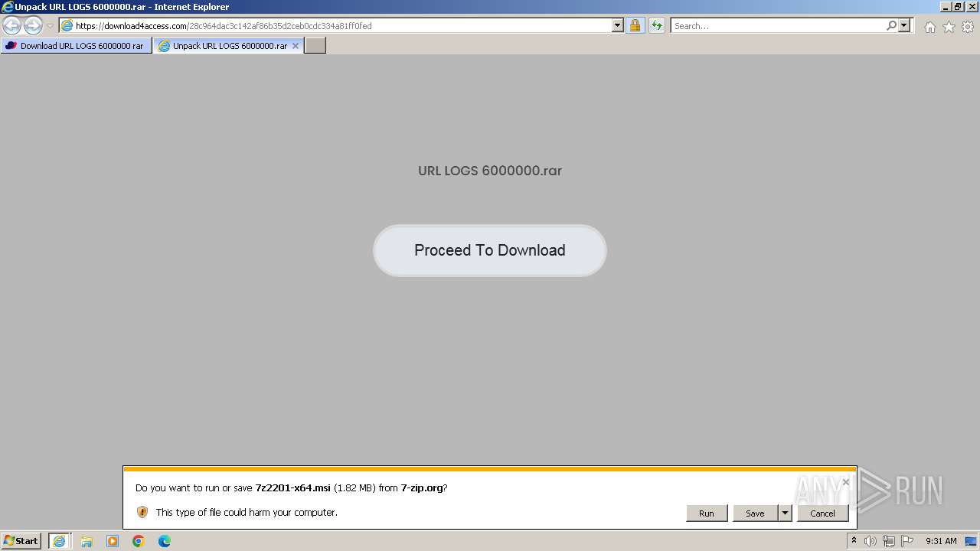Open Favorites with the star icon
The image size is (980, 551).
949,27
